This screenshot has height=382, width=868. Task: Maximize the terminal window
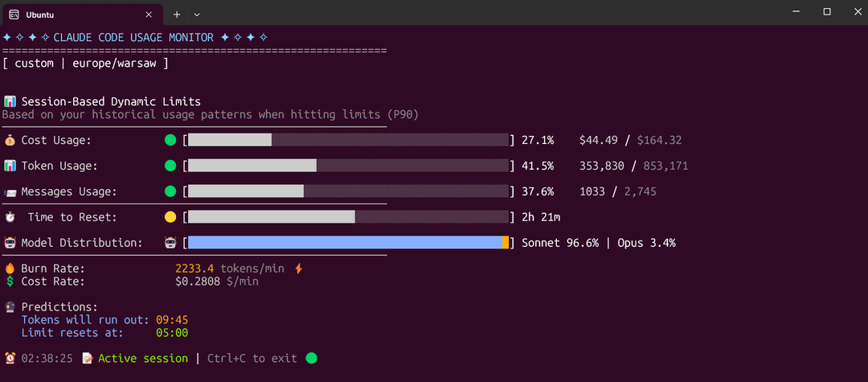[826, 11]
